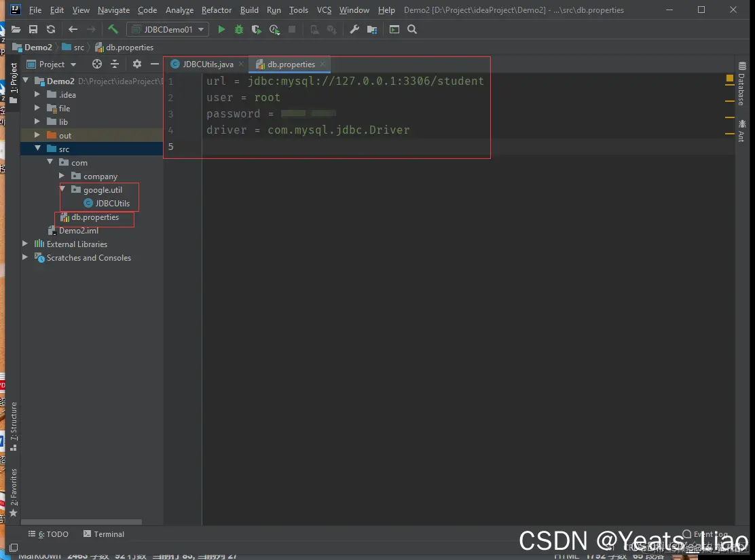Expand the company package arrow
Screen dimensions: 755x560
tap(62, 176)
